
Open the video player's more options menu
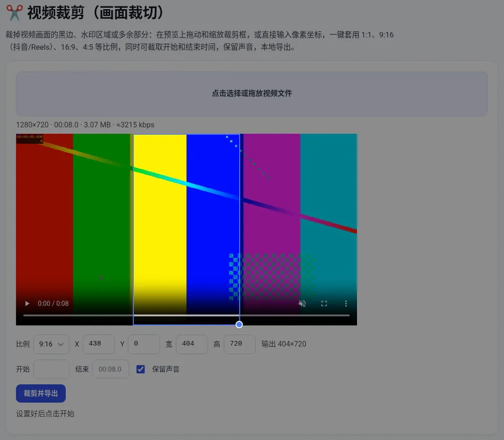coord(346,303)
